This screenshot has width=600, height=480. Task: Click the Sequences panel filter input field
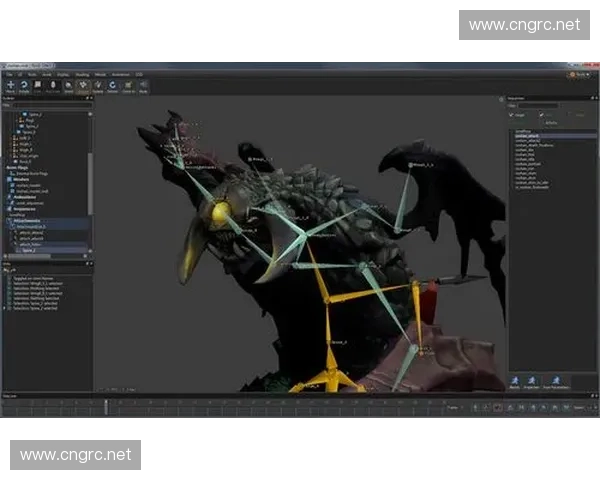[x=538, y=106]
